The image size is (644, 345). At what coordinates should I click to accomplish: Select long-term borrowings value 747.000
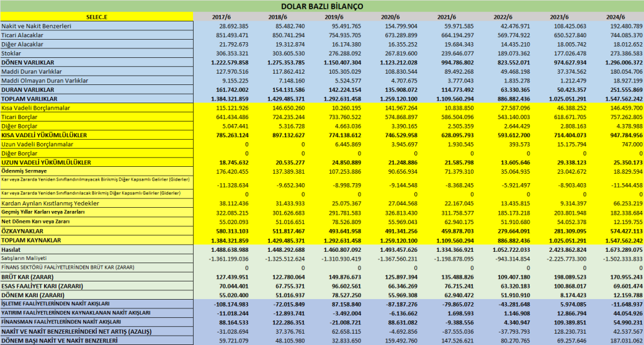(x=632, y=144)
